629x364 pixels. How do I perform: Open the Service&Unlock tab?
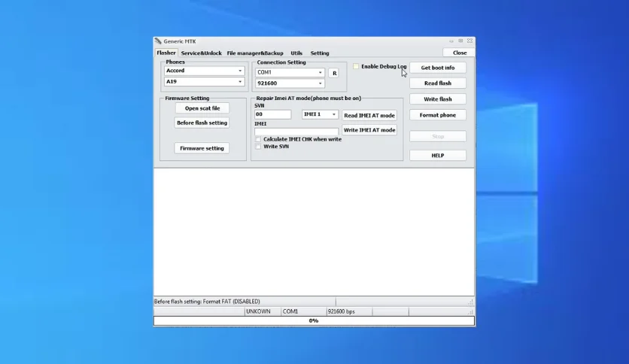[x=201, y=53]
